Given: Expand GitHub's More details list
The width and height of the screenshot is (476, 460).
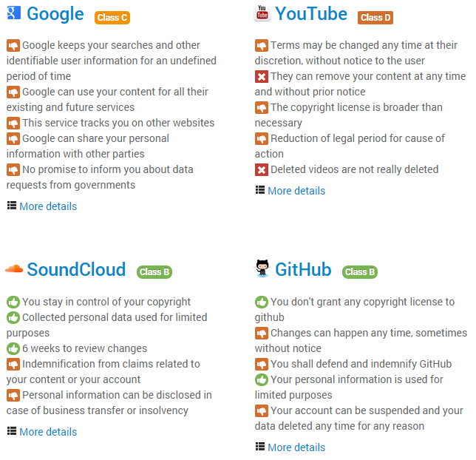Looking at the screenshot, I should coord(296,447).
